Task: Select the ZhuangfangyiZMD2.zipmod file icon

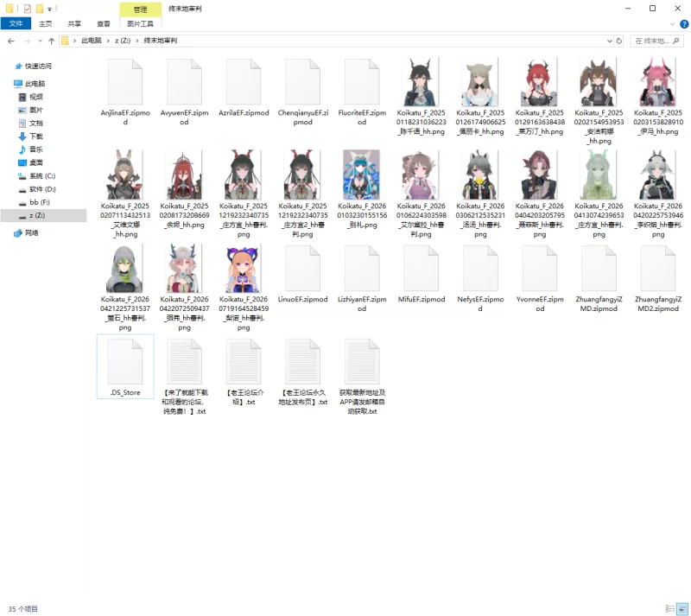Action: coord(658,269)
